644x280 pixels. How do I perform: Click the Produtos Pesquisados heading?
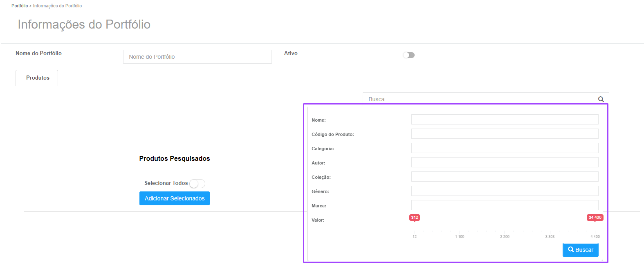click(175, 158)
